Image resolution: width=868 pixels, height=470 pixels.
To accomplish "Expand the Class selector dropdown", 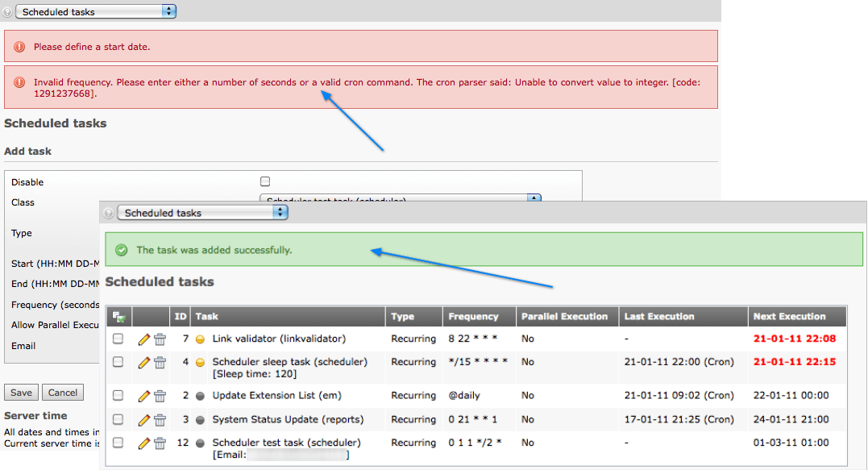I will (533, 198).
